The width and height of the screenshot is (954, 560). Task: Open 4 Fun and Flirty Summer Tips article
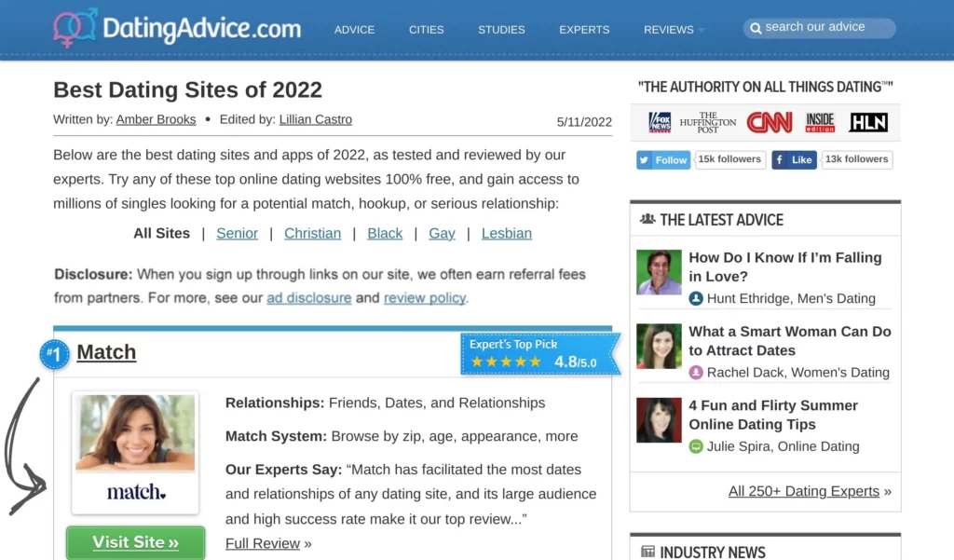(773, 415)
